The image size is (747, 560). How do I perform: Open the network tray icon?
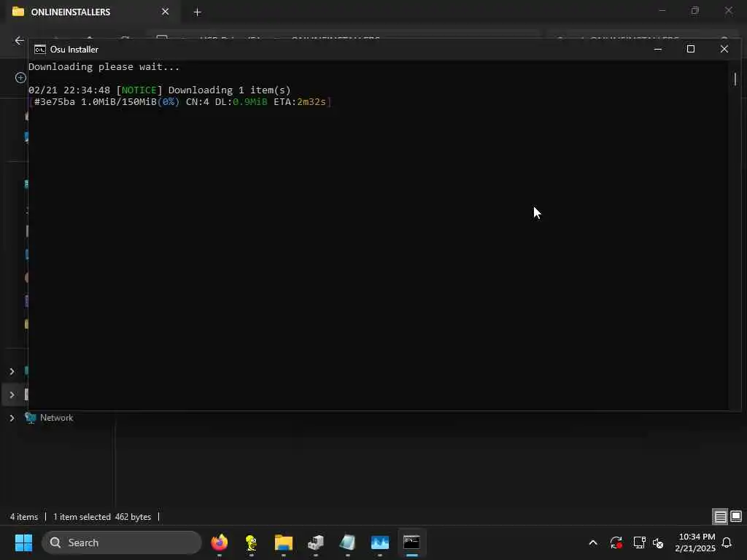coord(639,542)
